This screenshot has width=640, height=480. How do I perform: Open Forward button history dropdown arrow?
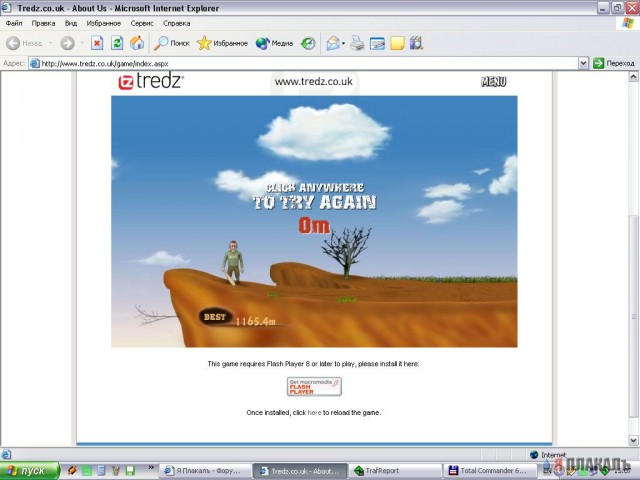(x=82, y=43)
